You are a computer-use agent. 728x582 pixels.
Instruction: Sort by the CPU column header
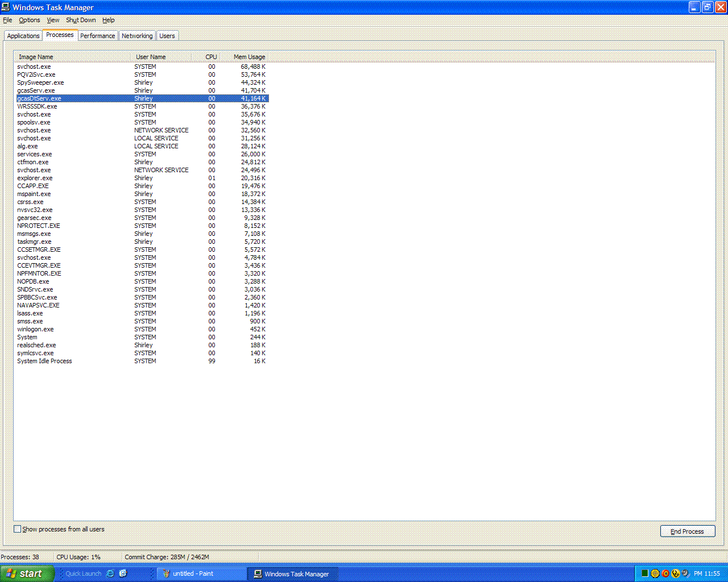click(x=211, y=57)
